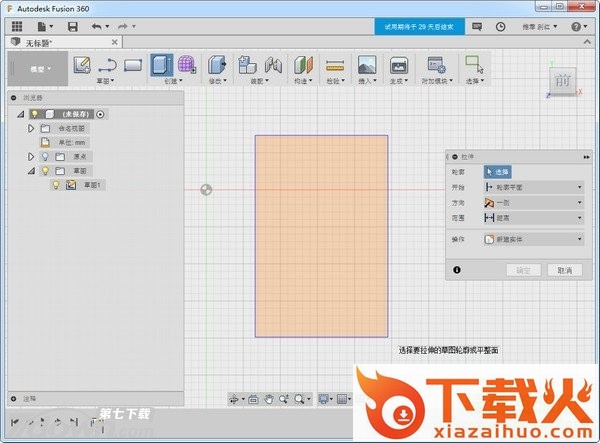Viewport: 600px width, 443px height.
Task: Open the 操作 dropdown showing 新建实体
Action: coord(533,239)
